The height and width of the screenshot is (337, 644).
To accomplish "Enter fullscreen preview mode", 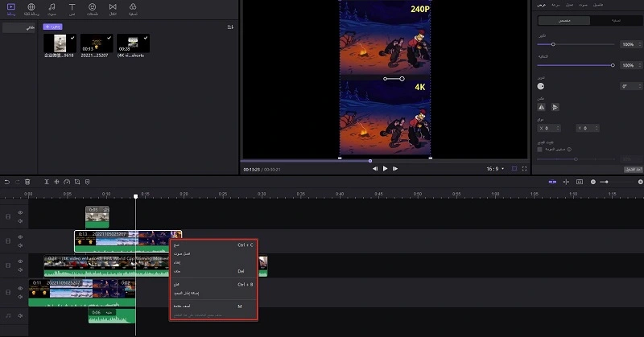I will click(x=525, y=169).
